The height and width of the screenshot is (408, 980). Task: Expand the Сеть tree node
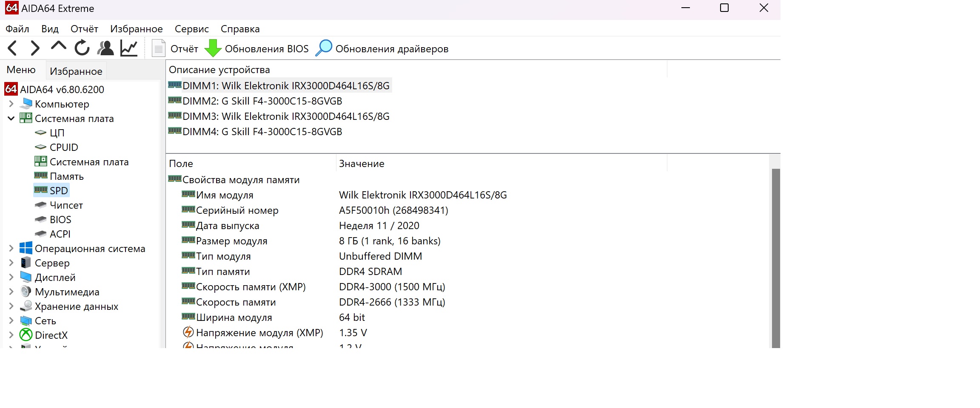[x=11, y=320]
